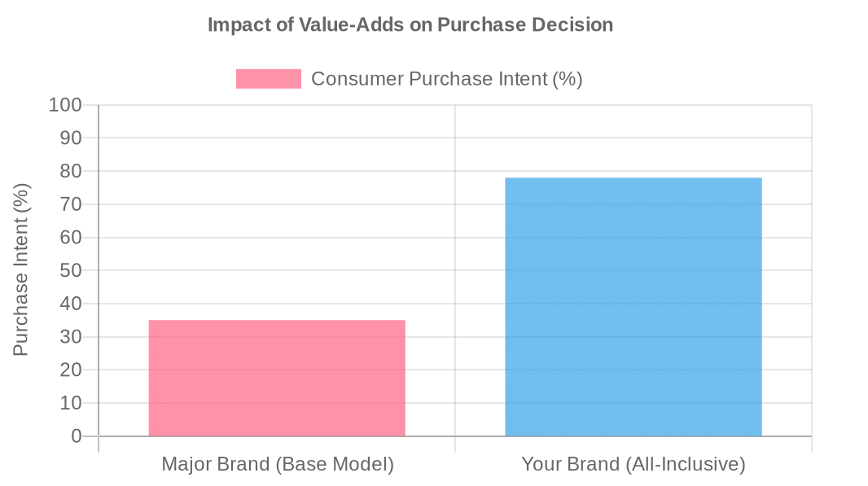
Task: Click the 90 tick label on y-axis
Action: 71,138
